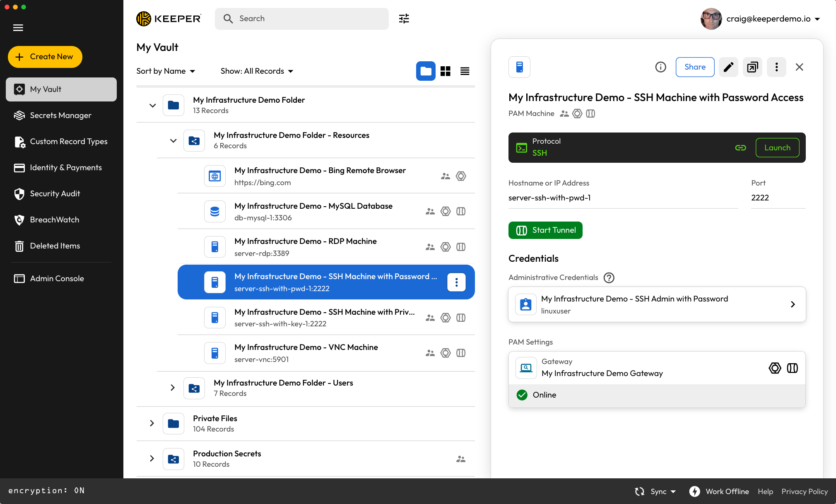Click the Search input field

(301, 19)
